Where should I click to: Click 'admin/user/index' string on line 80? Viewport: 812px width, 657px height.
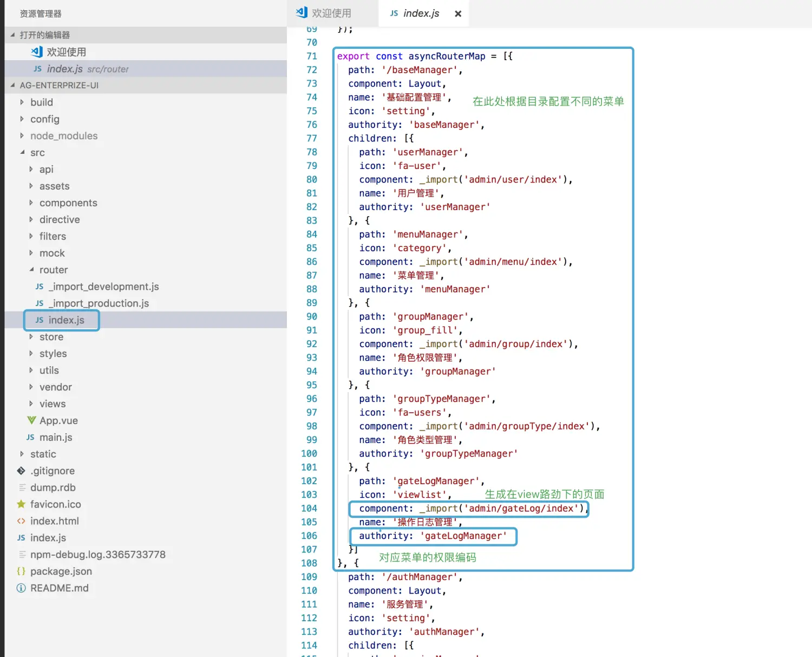[x=513, y=179]
